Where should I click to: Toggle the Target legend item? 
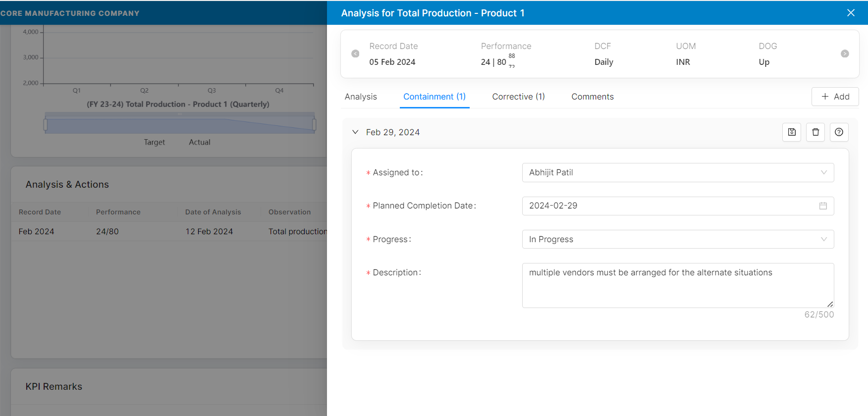tap(154, 142)
